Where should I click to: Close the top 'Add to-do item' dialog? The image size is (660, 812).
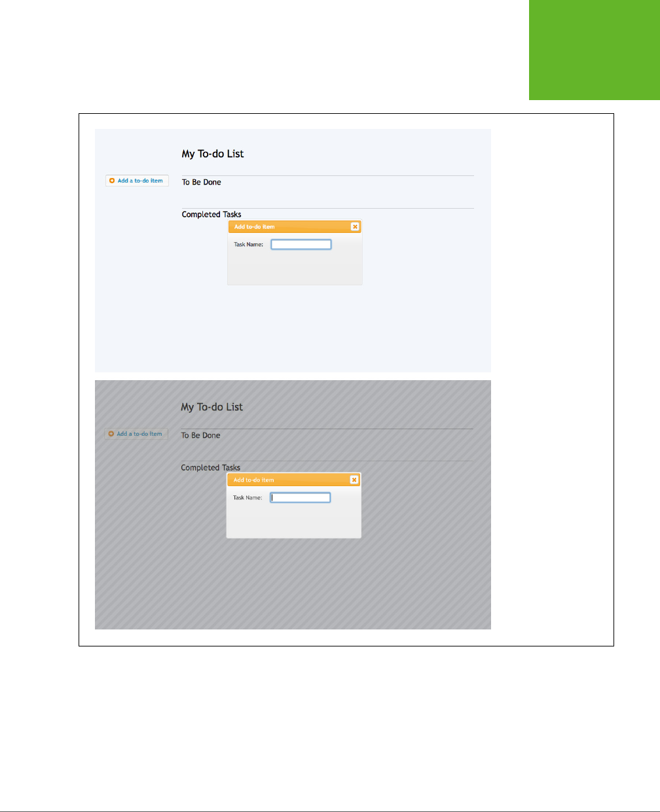(x=355, y=226)
